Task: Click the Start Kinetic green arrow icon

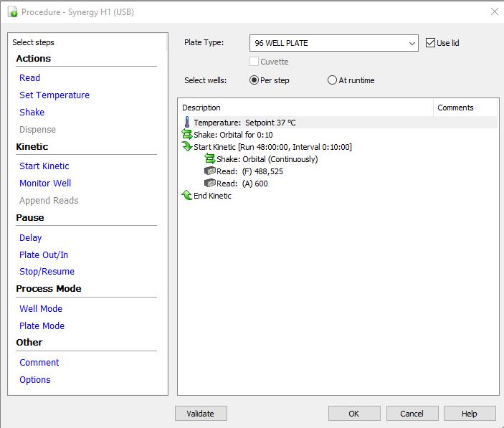Action: tap(187, 146)
